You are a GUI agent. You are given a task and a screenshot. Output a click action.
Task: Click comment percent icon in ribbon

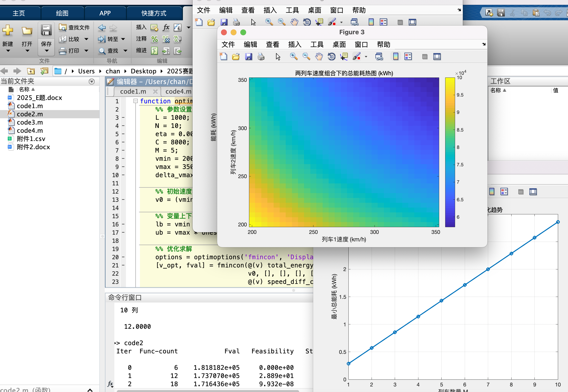click(x=154, y=39)
